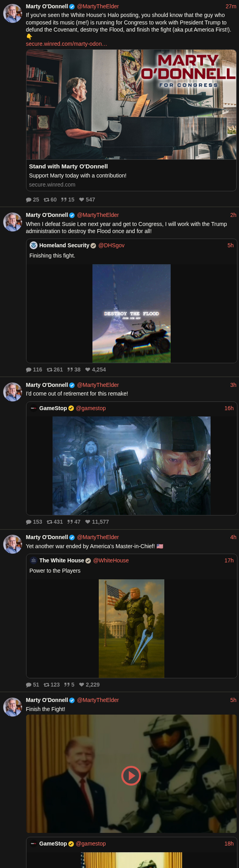Click Marty O'Donnell avatar on top post
This screenshot has height=868, width=239.
click(13, 13)
